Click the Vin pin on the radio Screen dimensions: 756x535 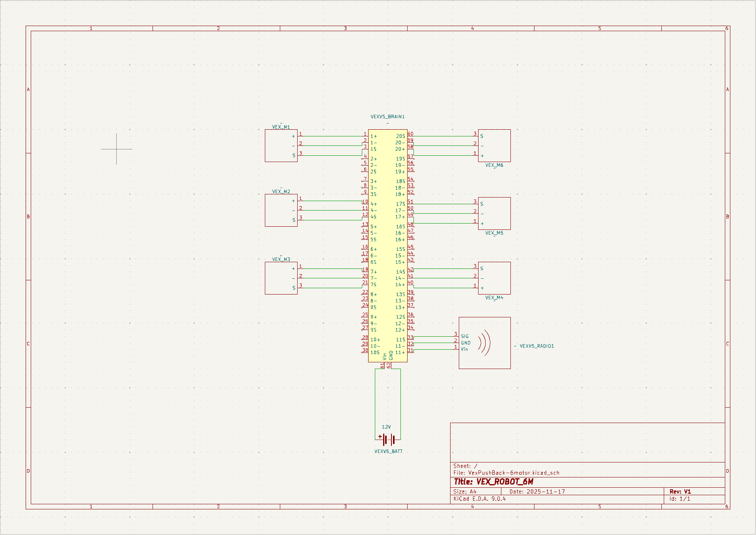click(465, 349)
